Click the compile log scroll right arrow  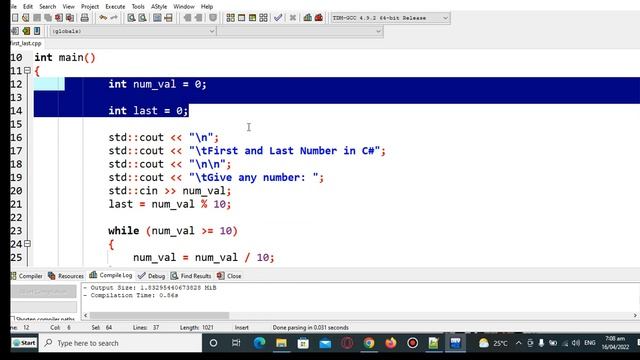pyautogui.click(x=635, y=315)
